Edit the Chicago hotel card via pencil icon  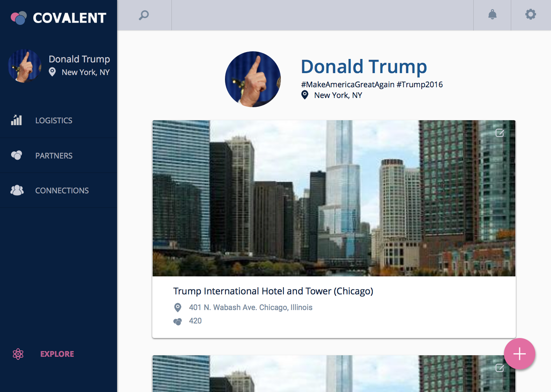[500, 133]
